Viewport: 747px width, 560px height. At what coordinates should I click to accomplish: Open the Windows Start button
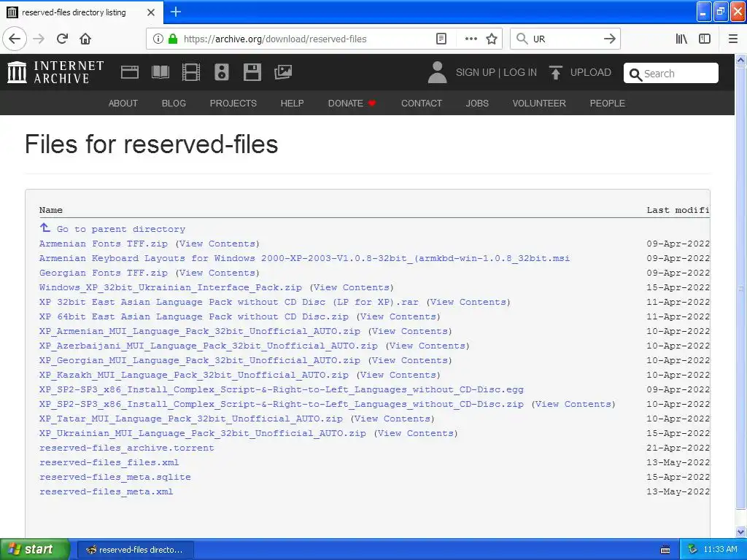click(x=34, y=549)
